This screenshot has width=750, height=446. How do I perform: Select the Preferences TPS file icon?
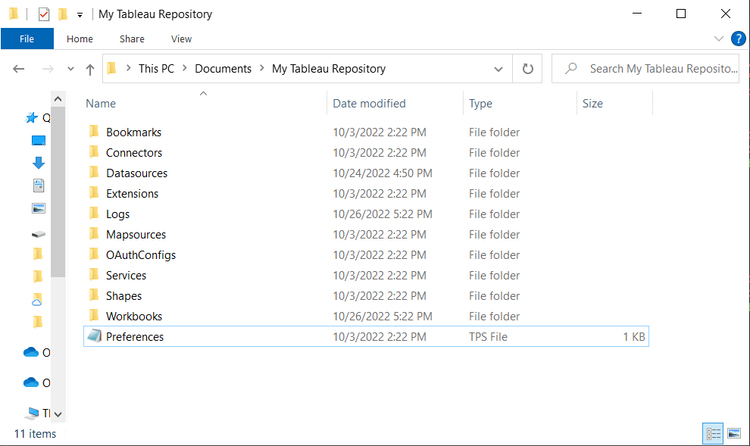(x=94, y=336)
